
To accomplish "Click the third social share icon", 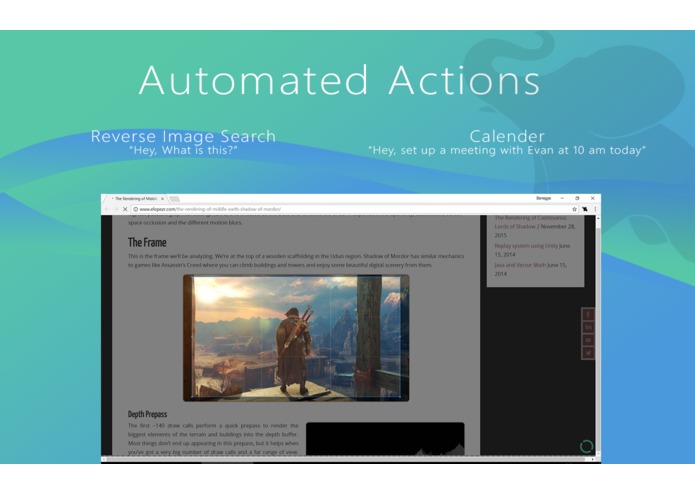I will (x=588, y=340).
